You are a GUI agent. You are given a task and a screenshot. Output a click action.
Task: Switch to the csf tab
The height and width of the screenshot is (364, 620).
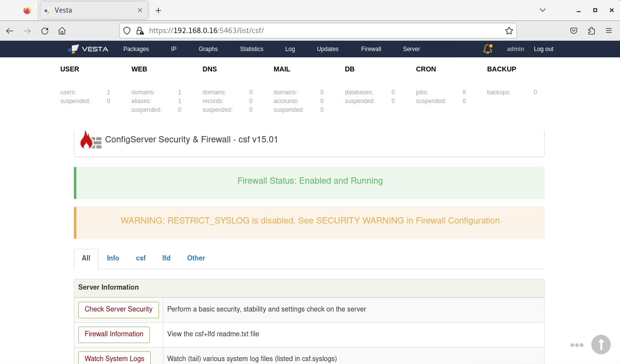[141, 258]
